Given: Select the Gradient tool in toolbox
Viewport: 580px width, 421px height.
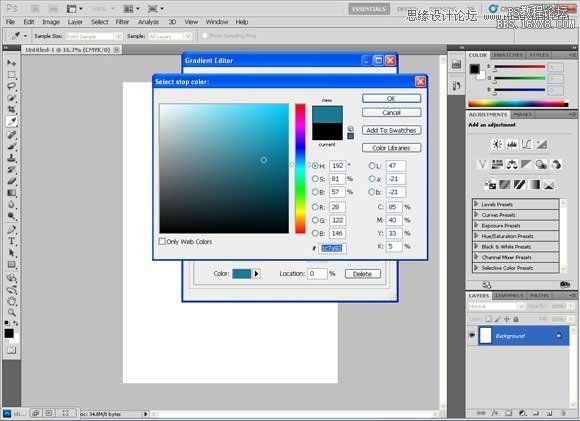Looking at the screenshot, I should pos(11,193).
